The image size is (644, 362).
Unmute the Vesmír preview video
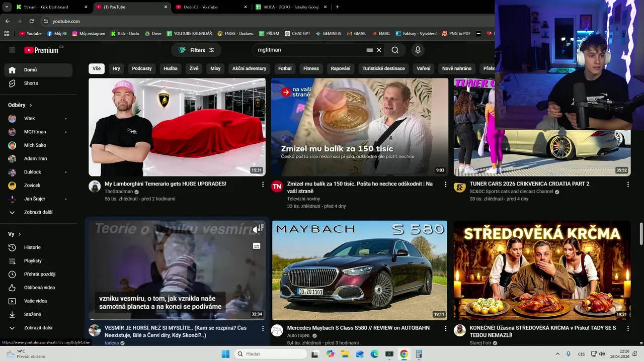(257, 229)
